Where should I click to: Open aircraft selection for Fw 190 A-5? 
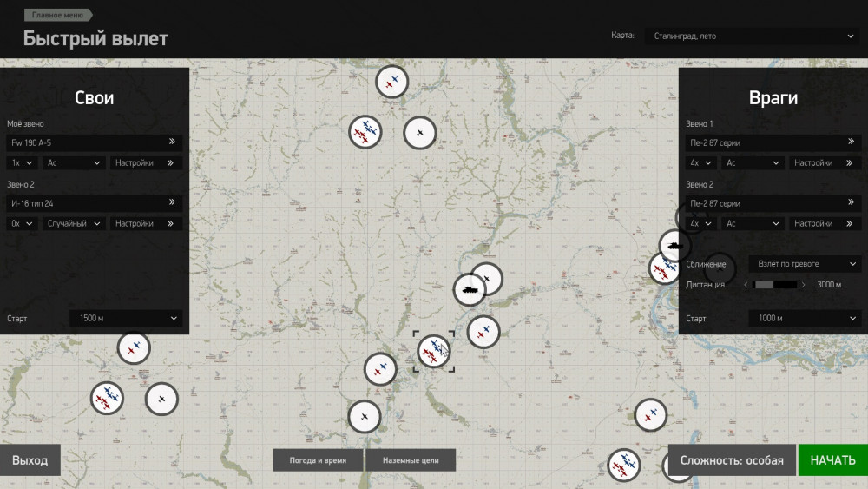click(94, 142)
